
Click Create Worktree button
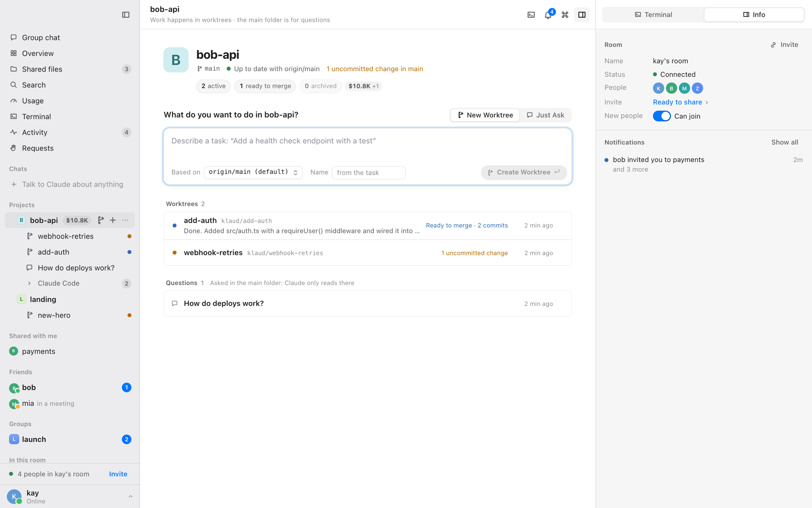click(524, 172)
